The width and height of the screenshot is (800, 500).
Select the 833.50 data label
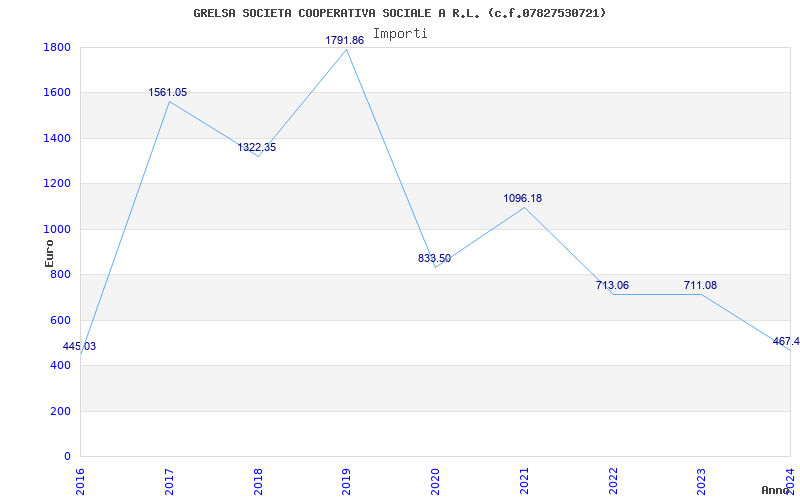click(x=435, y=259)
